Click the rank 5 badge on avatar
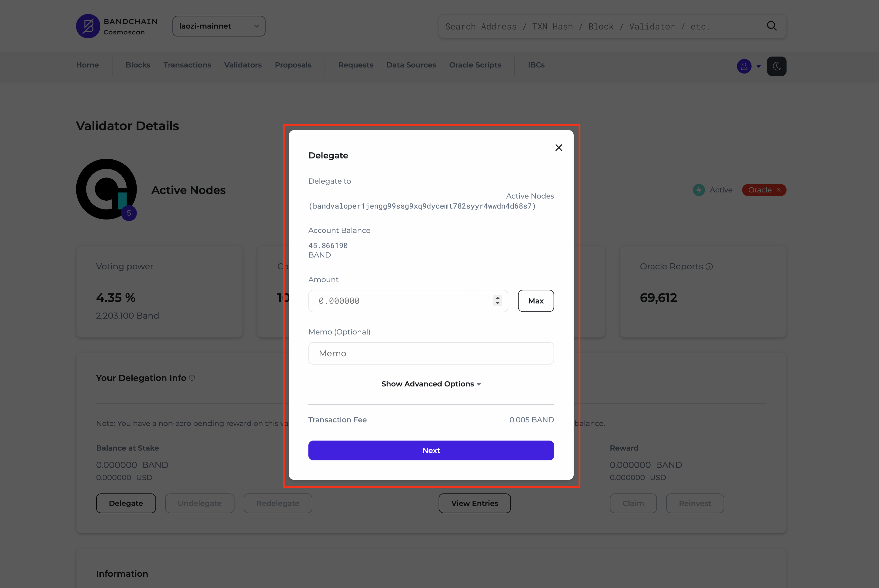 (129, 213)
